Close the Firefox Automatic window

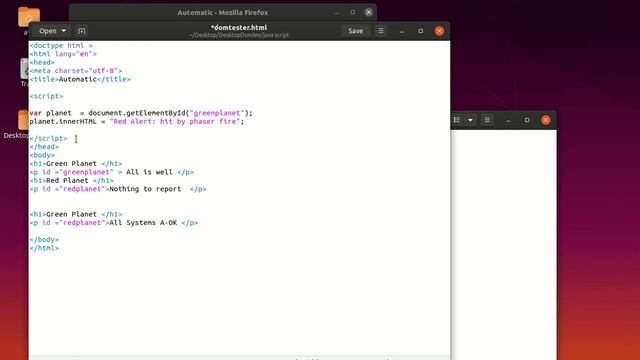click(369, 12)
